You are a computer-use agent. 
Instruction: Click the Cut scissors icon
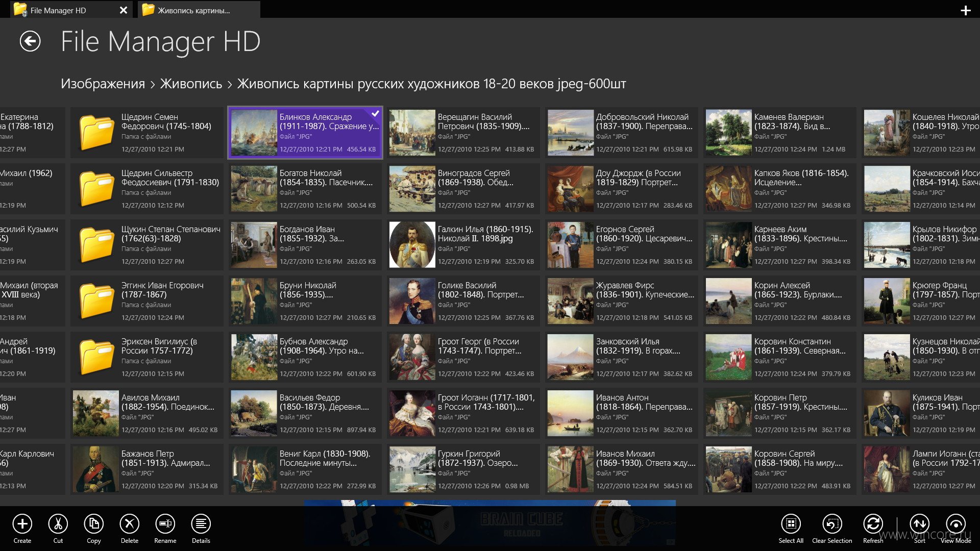click(x=58, y=524)
